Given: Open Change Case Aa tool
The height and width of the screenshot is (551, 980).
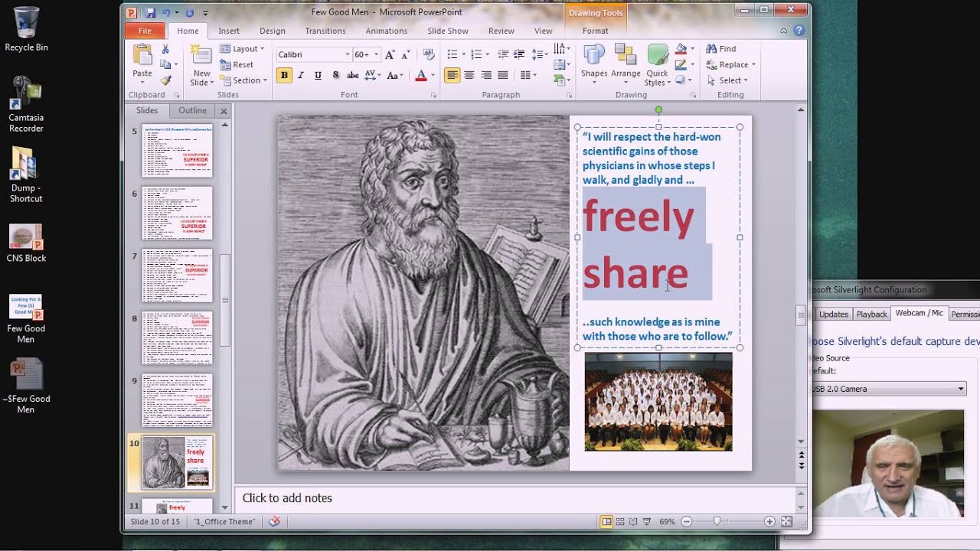Looking at the screenshot, I should 394,75.
